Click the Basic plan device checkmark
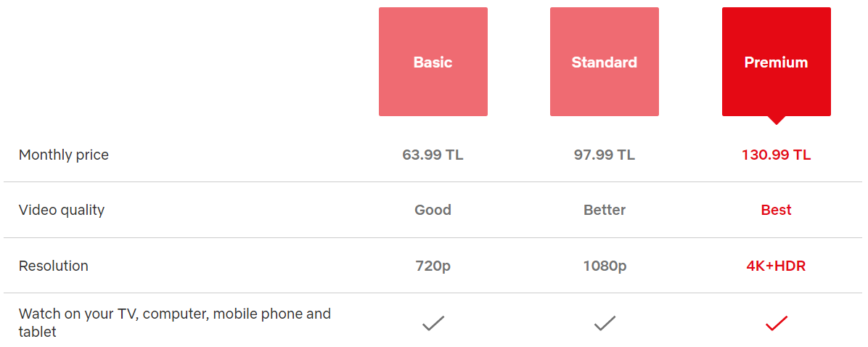 (433, 322)
